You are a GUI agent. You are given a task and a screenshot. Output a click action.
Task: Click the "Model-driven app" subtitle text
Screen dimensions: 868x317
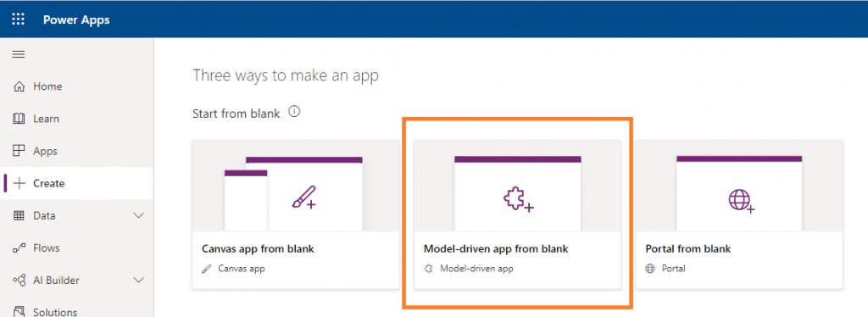coord(476,269)
